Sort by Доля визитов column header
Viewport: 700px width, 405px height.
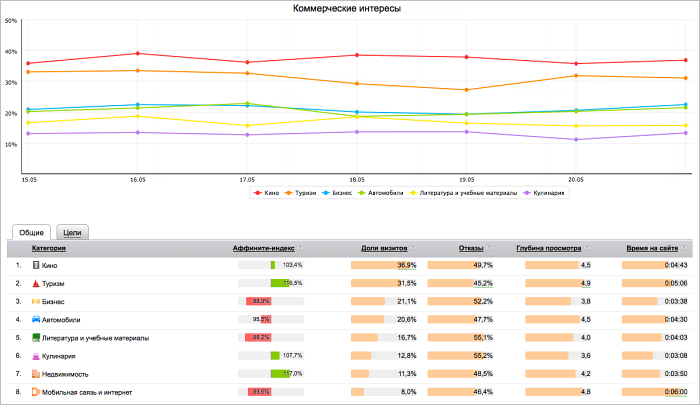(384, 247)
